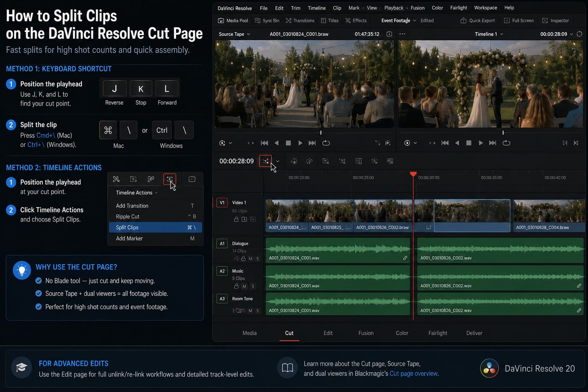Click the bypass/reset icon beside timeline timecode
The image size is (588, 392).
click(x=580, y=34)
